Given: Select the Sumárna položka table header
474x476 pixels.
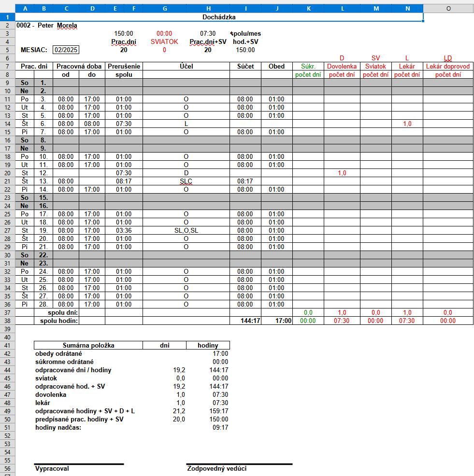Looking at the screenshot, I should (88, 345).
